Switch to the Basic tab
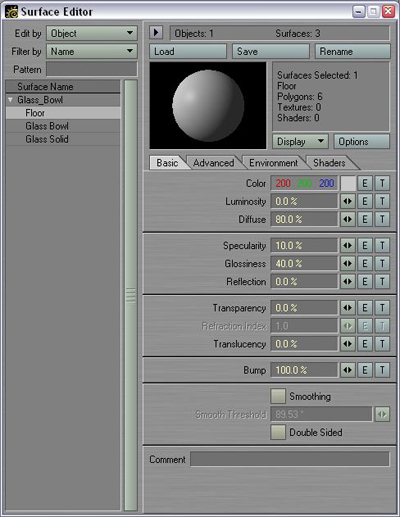Viewport: 400px width, 517px height. tap(167, 163)
